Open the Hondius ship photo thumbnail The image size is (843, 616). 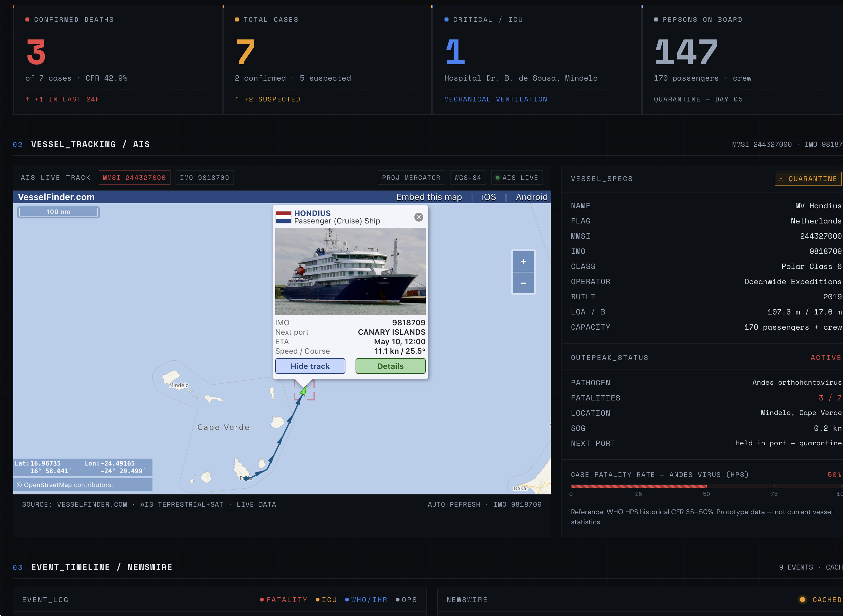[350, 271]
